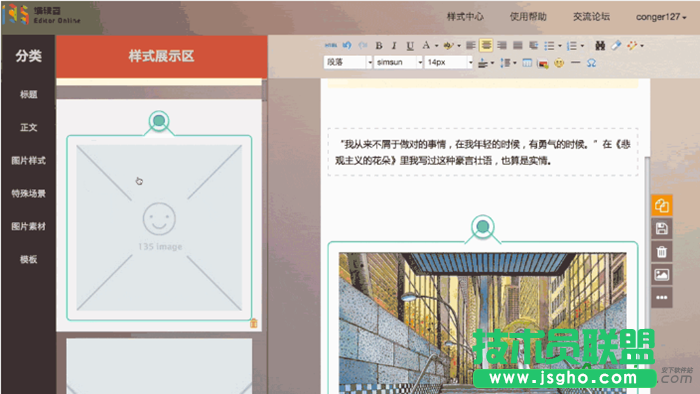Click into the quoted paragraph text
Image resolution: width=700 pixels, height=394 pixels.
point(483,152)
